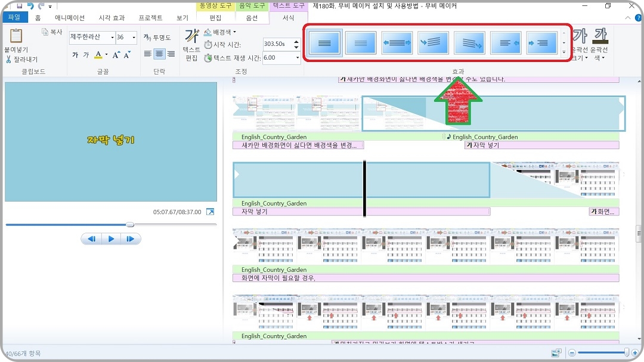
Task: Switch to the 애니메이션 tab
Action: (x=69, y=18)
